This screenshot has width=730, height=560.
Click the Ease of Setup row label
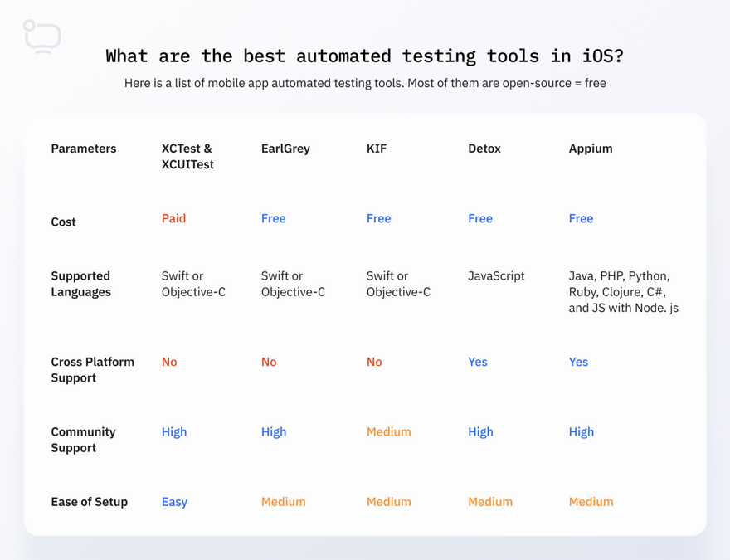coord(90,502)
